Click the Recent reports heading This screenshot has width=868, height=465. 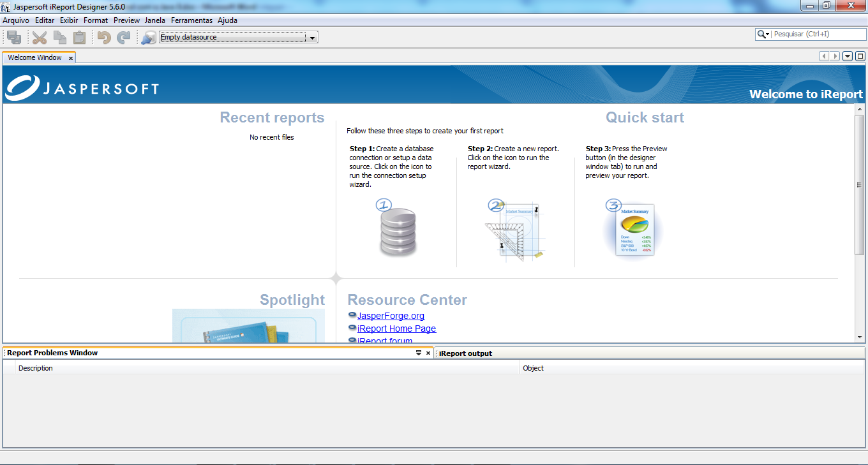point(273,118)
